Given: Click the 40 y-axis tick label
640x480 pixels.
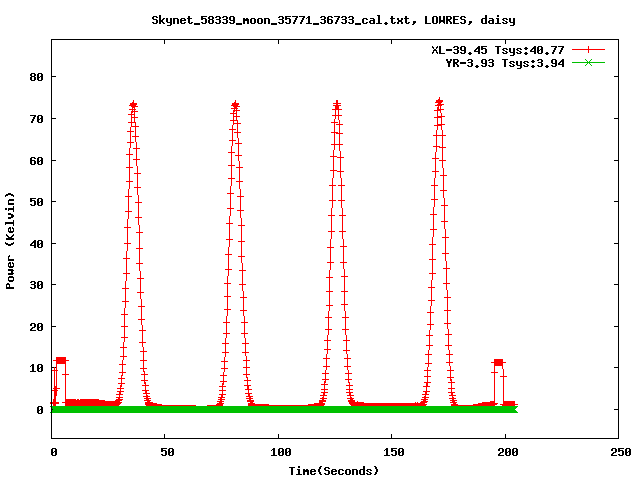Looking at the screenshot, I should 36,244.
